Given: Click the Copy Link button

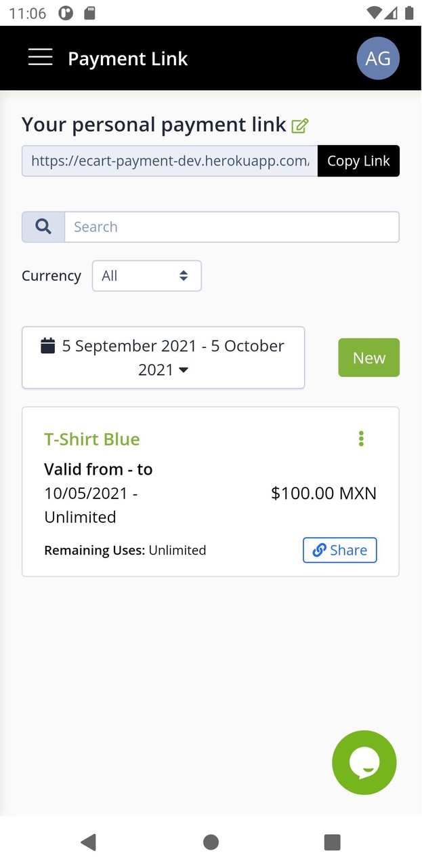Looking at the screenshot, I should (x=358, y=161).
